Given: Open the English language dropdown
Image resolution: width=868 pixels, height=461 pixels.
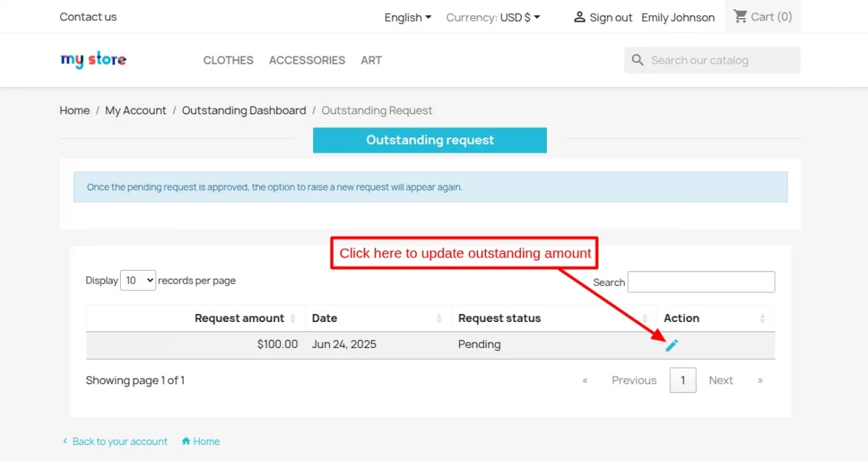Looking at the screenshot, I should [407, 17].
